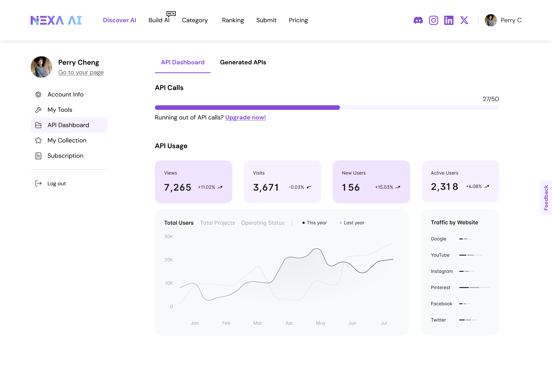The height and width of the screenshot is (392, 552).
Task: Open Build AI beta menu item
Action: 159,20
